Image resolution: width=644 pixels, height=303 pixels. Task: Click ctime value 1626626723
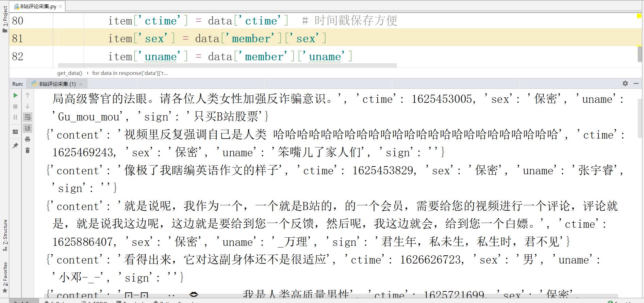click(x=430, y=260)
